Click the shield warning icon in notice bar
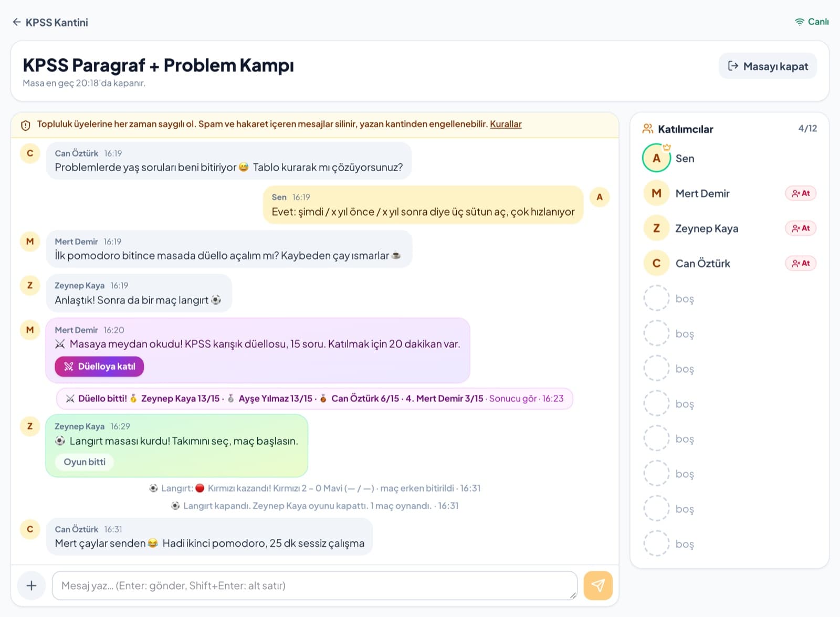This screenshot has height=617, width=840. 25,125
